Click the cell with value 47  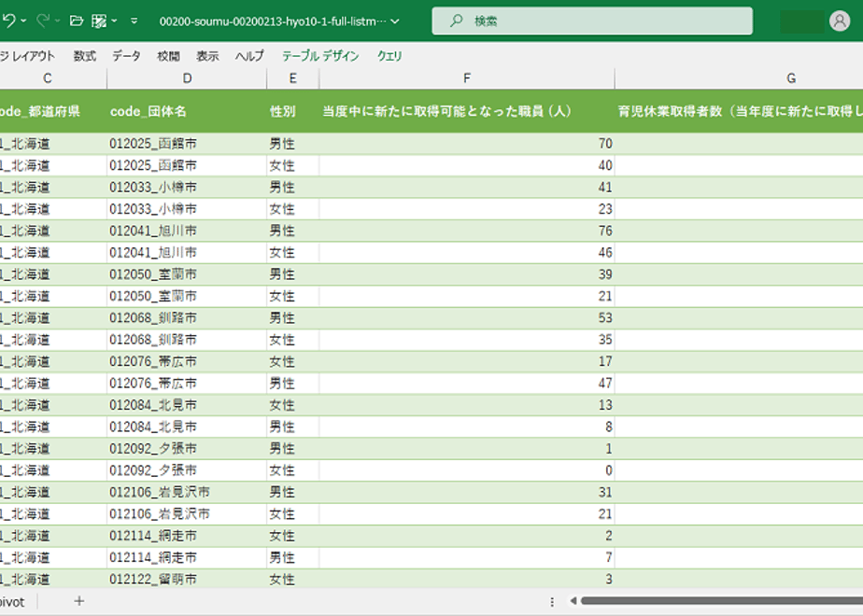pyautogui.click(x=467, y=384)
